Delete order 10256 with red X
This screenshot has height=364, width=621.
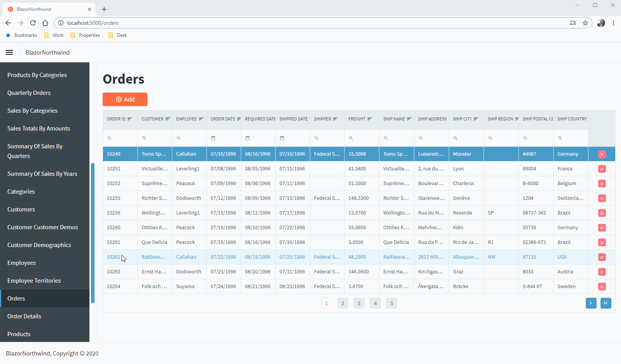[x=602, y=213]
